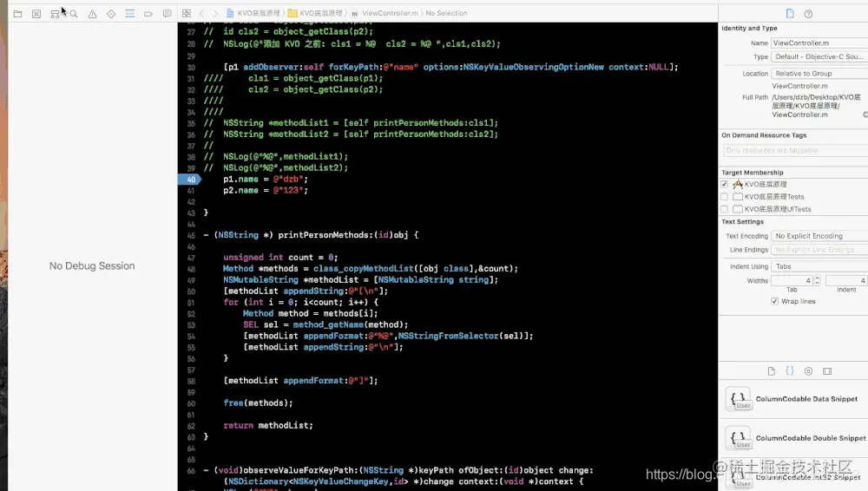
Task: Show the Report navigator icon
Action: tap(168, 14)
